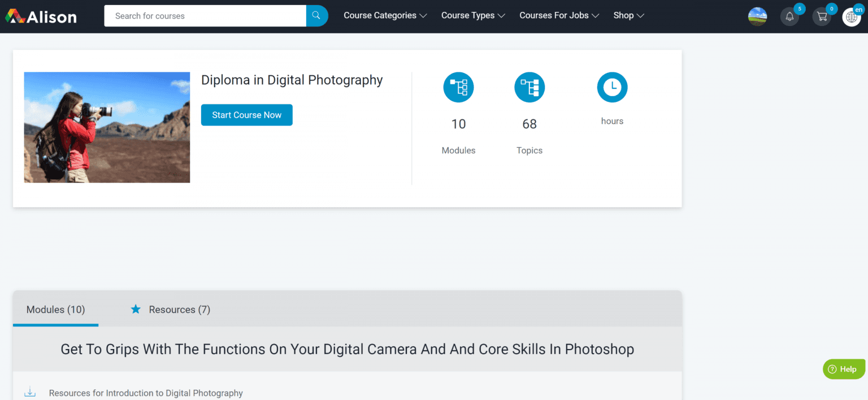Click the Alison logo
Screen dimensions: 868x400
point(41,16)
